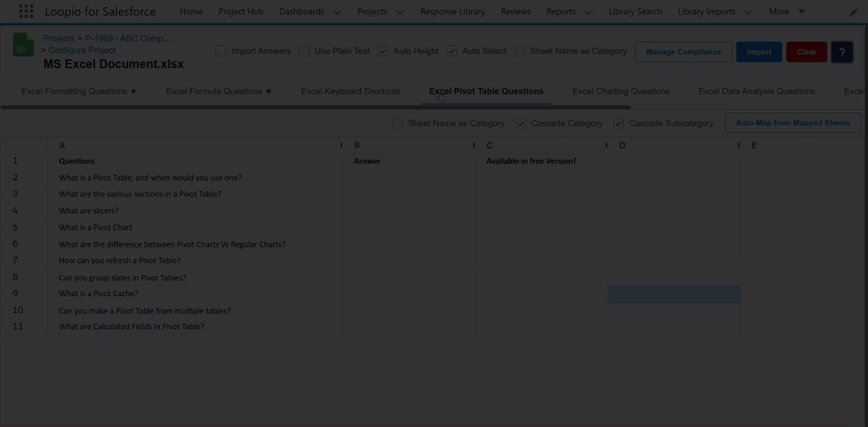This screenshot has height=427, width=868.
Task: Click the Answer header cell
Action: click(x=409, y=161)
